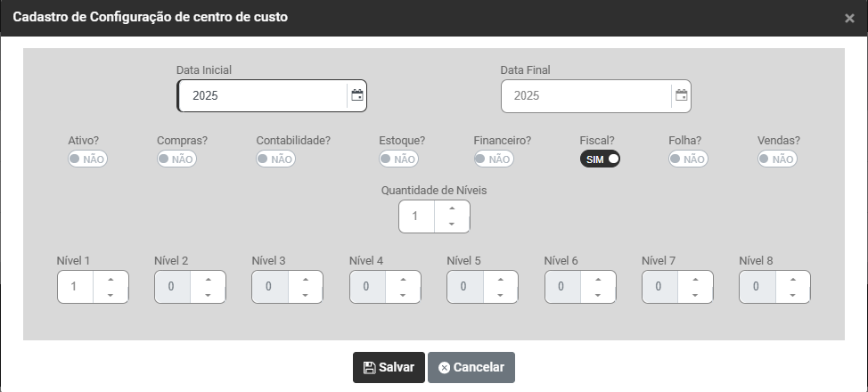
Task: Click the Cancelar button
Action: (471, 367)
